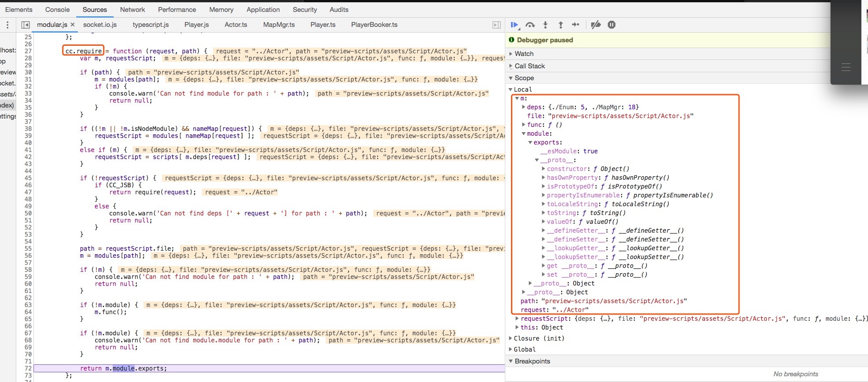Close the modular.js file tab
This screenshot has width=868, height=382.
point(73,25)
